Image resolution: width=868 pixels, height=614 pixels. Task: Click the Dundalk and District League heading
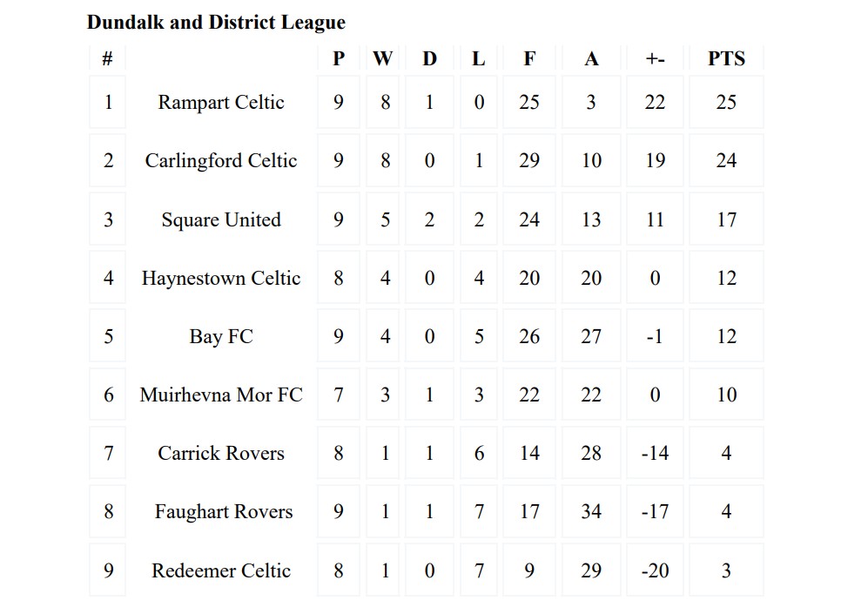(216, 23)
